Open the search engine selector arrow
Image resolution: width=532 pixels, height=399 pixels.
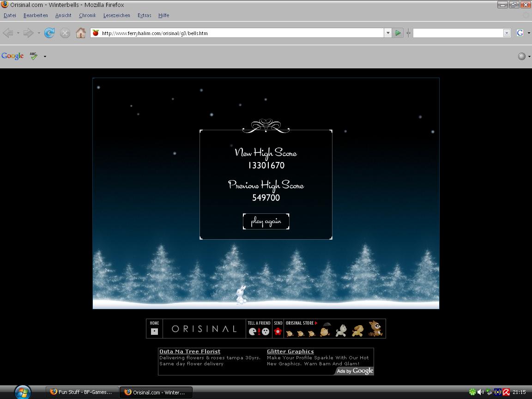coord(529,33)
